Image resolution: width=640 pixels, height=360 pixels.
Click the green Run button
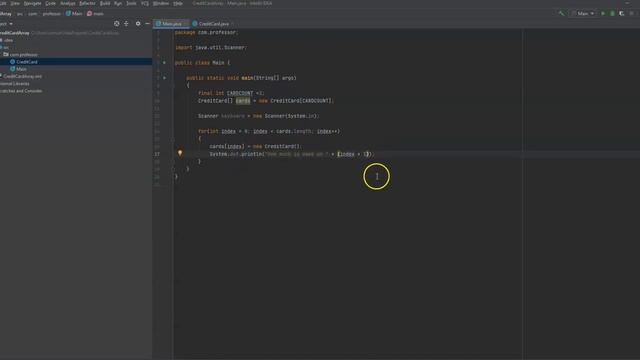tap(603, 13)
